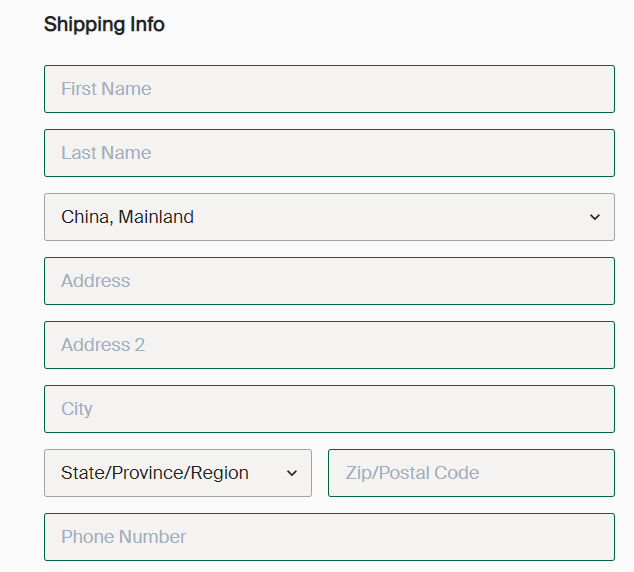634x572 pixels.
Task: Click the "Phone Number" placeholder text
Action: tap(124, 537)
